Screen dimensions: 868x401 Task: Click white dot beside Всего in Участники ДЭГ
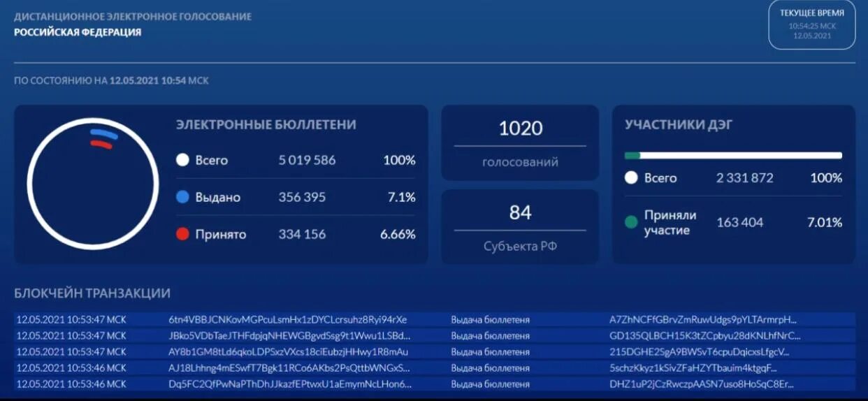click(x=631, y=177)
